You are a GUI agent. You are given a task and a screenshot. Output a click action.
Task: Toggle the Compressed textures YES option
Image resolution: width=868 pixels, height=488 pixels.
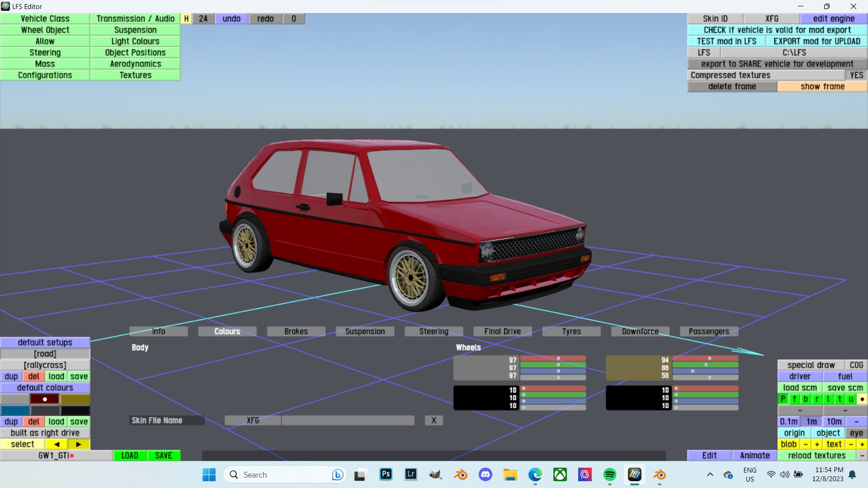point(856,75)
